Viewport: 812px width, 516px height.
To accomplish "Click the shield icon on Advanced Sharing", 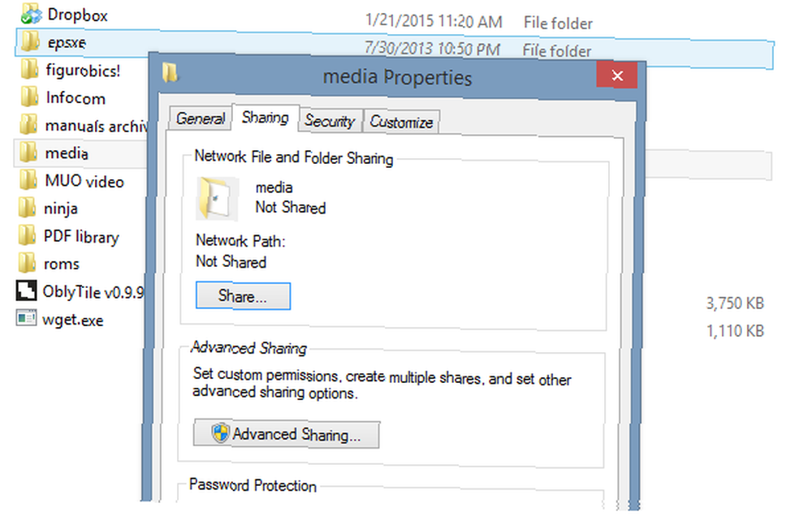I will pos(221,432).
